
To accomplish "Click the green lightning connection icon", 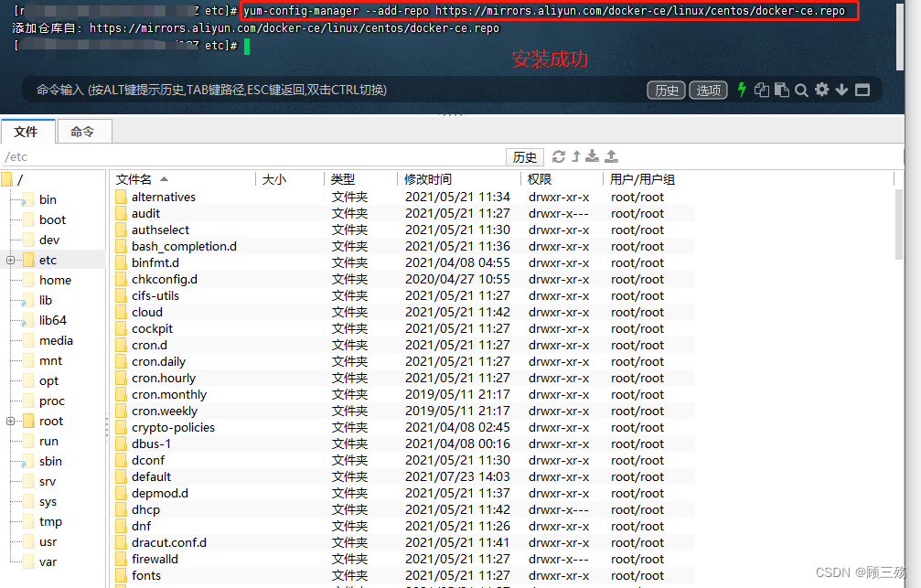I will (742, 91).
